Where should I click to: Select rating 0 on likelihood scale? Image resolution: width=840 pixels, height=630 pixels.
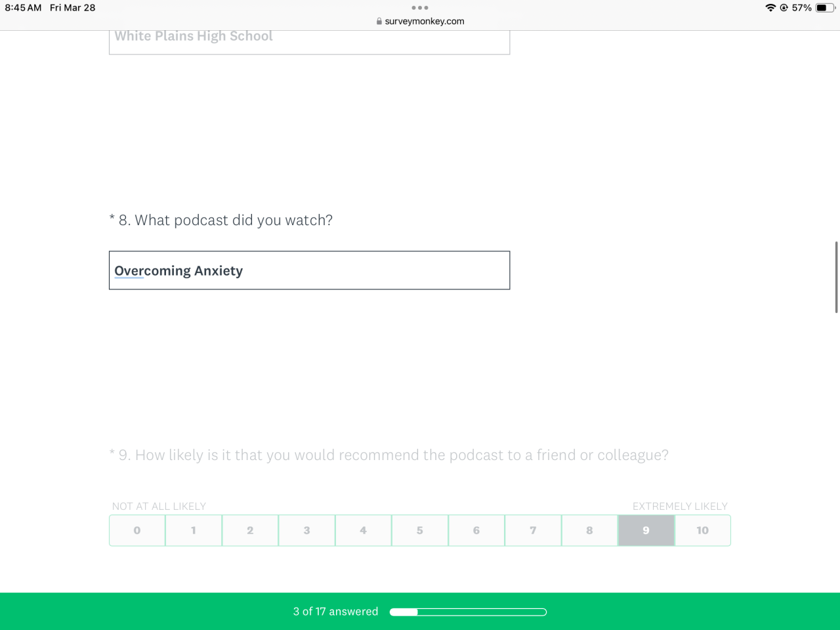137,530
